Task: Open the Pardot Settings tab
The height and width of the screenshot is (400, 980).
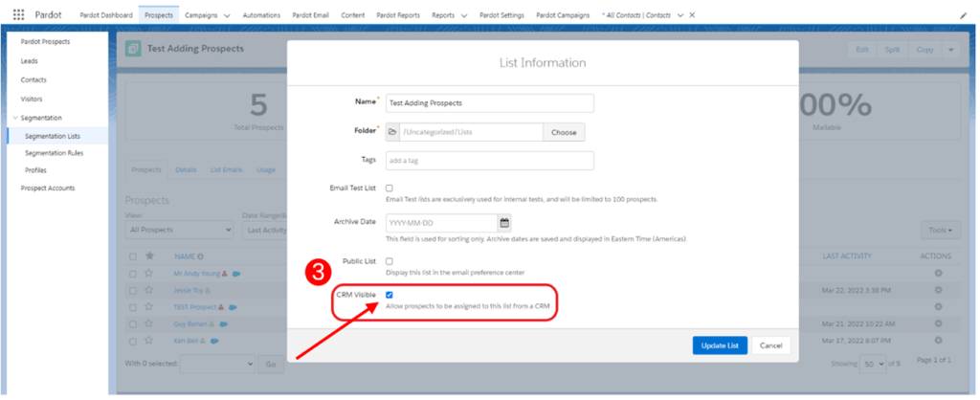Action: point(501,15)
